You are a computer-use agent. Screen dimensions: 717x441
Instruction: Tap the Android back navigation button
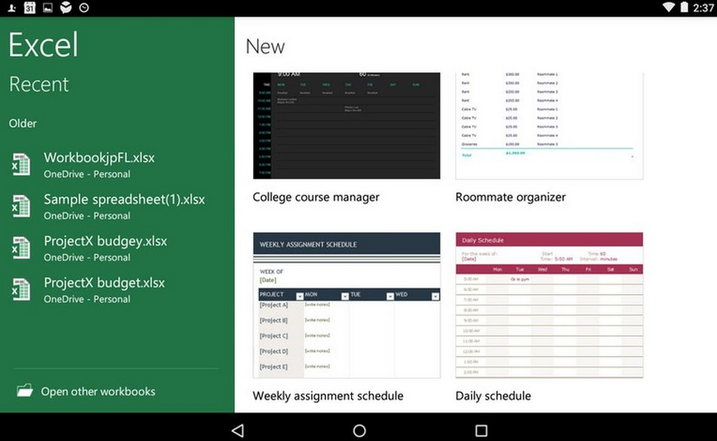238,430
